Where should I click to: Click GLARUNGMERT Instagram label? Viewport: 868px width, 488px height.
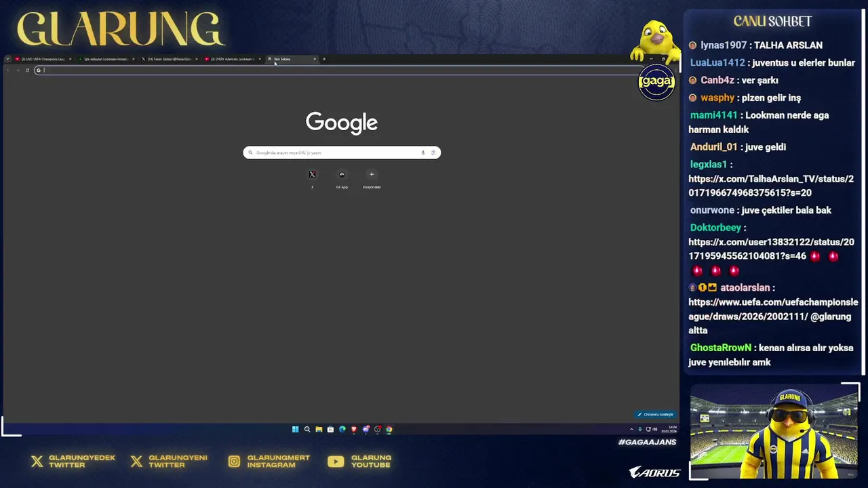click(278, 462)
